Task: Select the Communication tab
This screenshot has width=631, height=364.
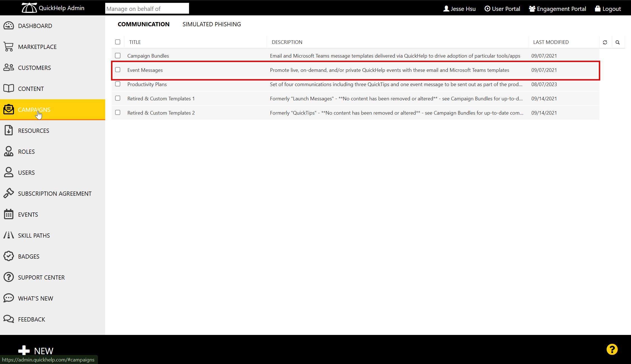Action: point(143,24)
